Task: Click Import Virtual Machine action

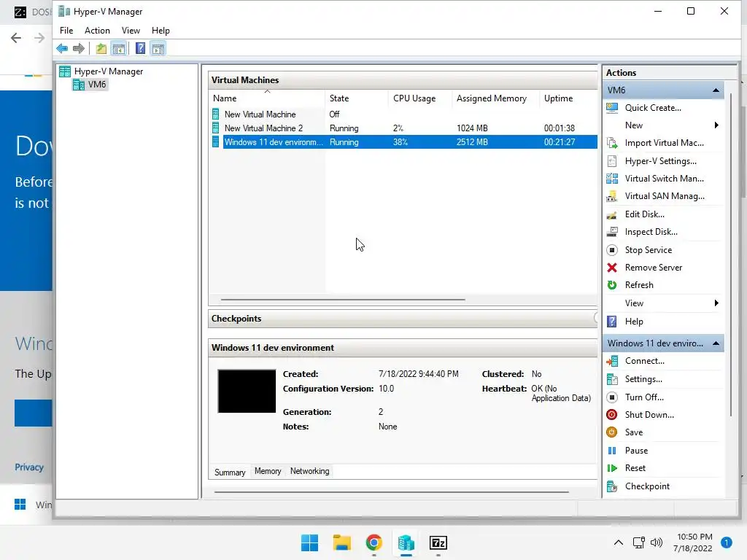Action: tap(664, 143)
